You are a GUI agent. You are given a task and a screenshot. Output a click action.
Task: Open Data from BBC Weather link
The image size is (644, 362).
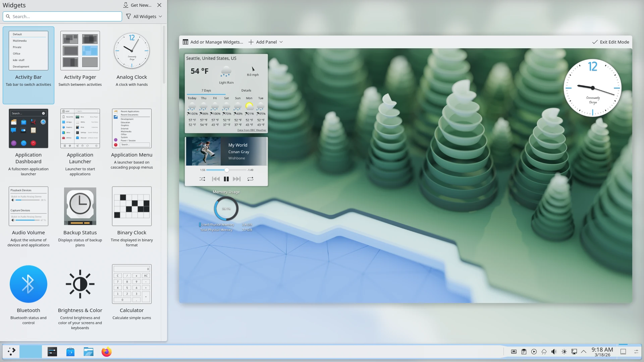click(x=252, y=130)
